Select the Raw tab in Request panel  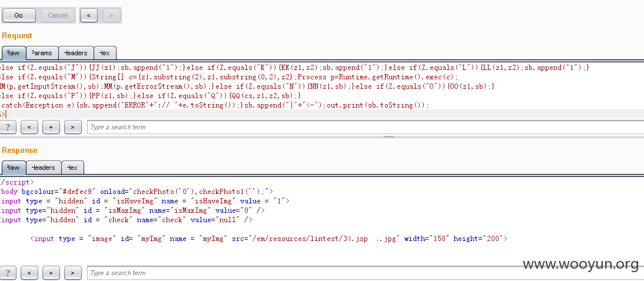[x=13, y=53]
